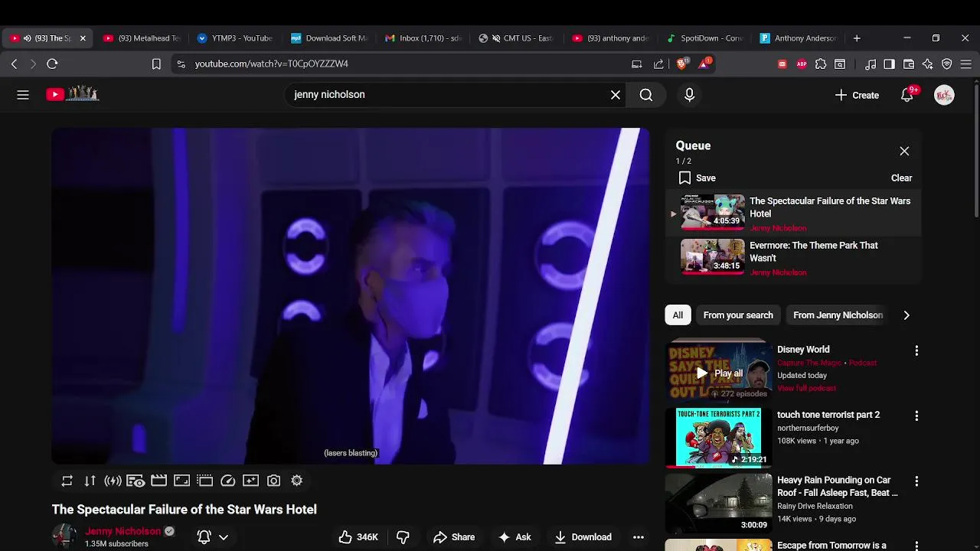Open the Brave Wallet icon
980x551 pixels.
coord(909,64)
